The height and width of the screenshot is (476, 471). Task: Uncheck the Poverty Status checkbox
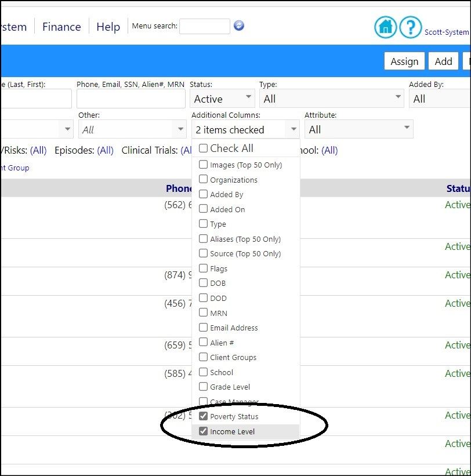(203, 416)
